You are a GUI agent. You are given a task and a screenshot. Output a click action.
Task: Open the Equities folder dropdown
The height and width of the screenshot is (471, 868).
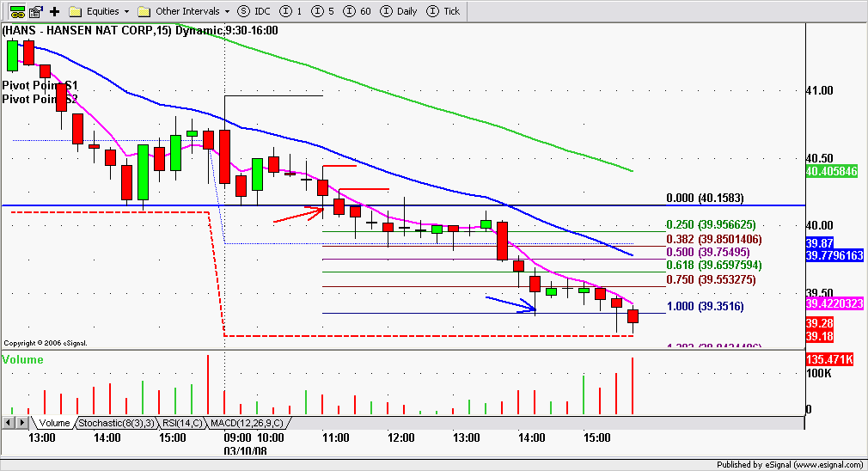(99, 11)
